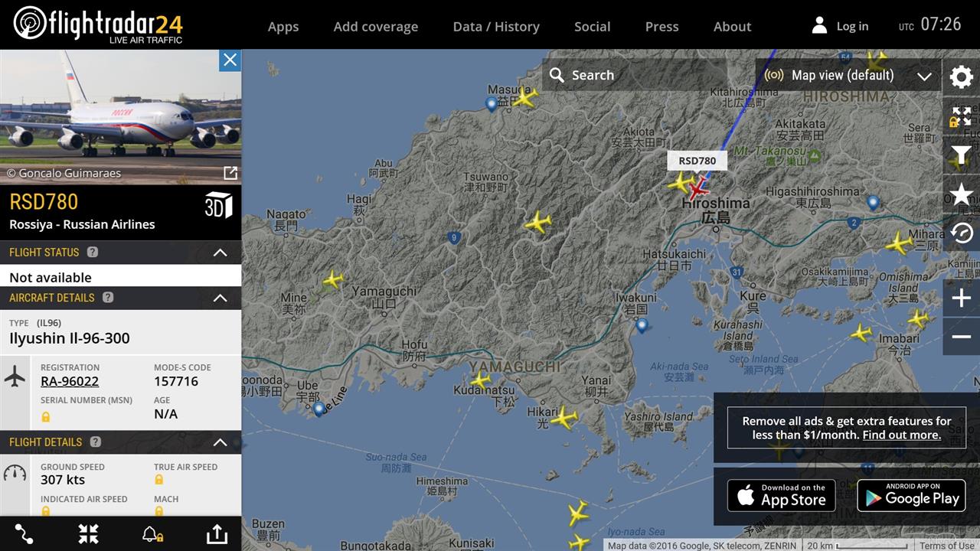Open bookmarks star icon

962,194
